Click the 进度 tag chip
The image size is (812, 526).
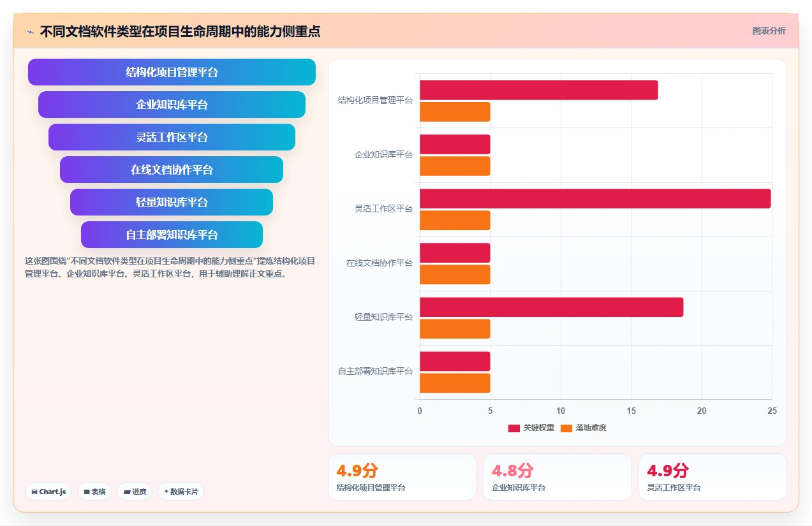coord(135,492)
